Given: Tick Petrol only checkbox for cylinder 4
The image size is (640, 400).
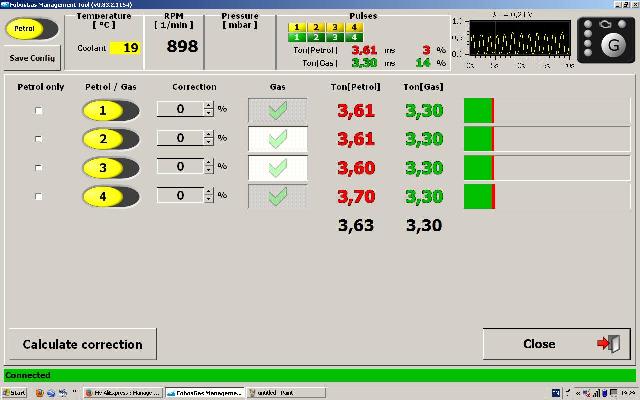Looking at the screenshot, I should [x=40, y=197].
